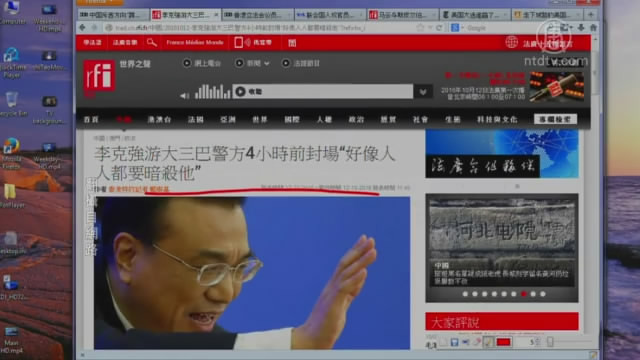Select the second radio option with arrow
640x360 pixels.
coord(240,63)
